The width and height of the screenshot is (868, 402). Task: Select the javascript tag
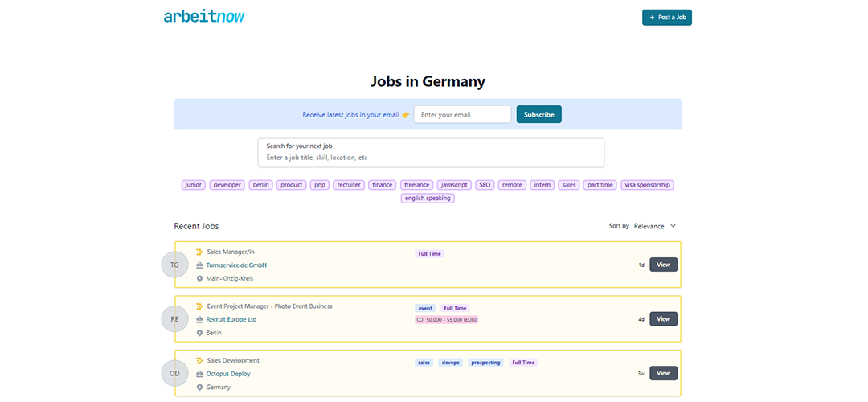click(454, 185)
